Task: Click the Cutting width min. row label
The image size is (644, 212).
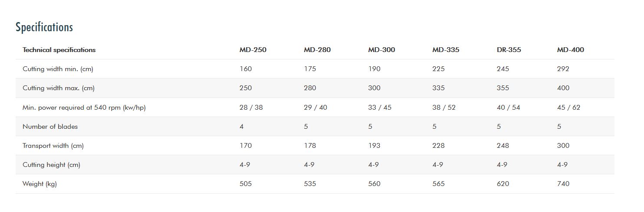Action: tap(58, 69)
